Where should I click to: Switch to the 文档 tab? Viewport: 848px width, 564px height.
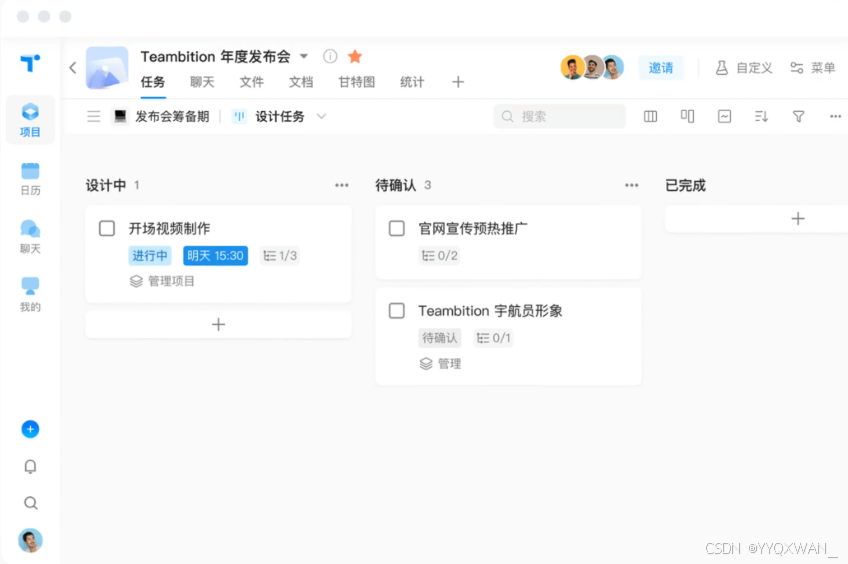click(x=301, y=82)
